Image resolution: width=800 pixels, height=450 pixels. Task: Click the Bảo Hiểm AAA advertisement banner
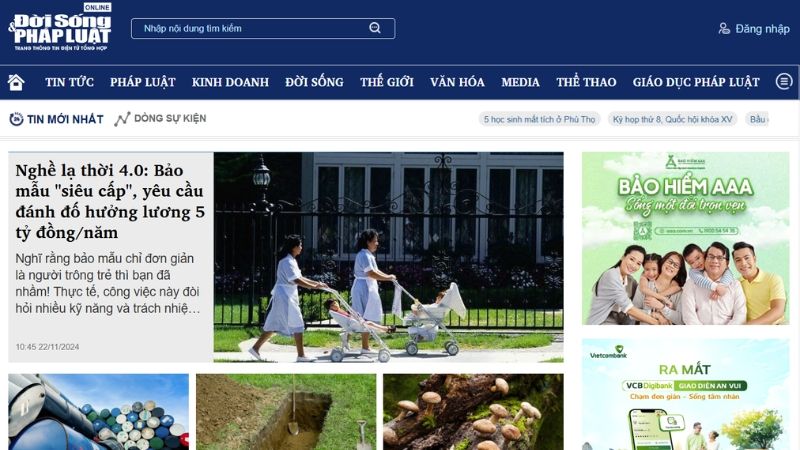click(x=686, y=238)
